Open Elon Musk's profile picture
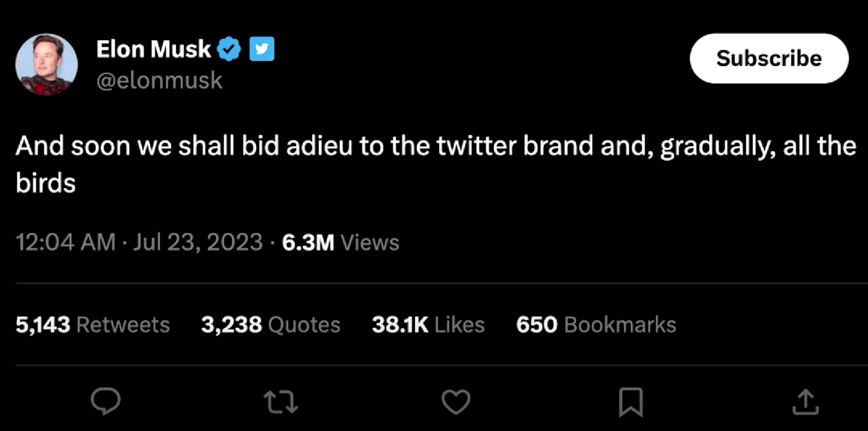The image size is (868, 431). pos(46,64)
